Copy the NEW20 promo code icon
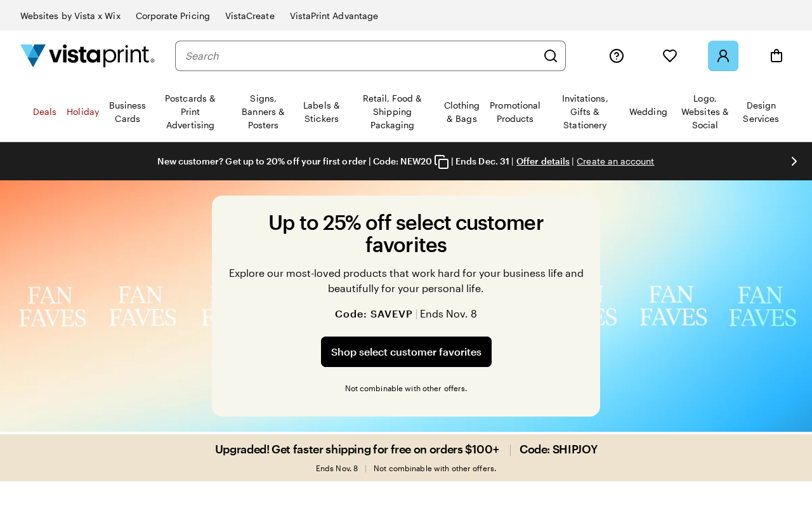Screen dimensions: 812x508 (442, 162)
